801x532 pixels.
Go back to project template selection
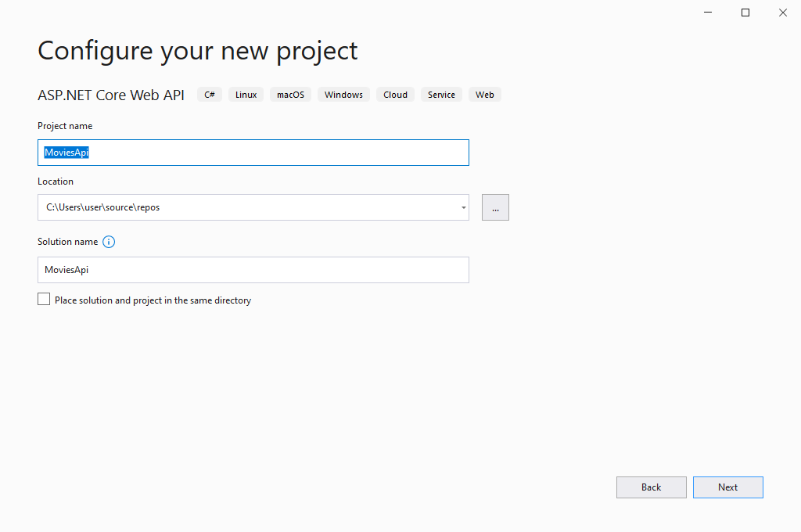[x=651, y=487]
